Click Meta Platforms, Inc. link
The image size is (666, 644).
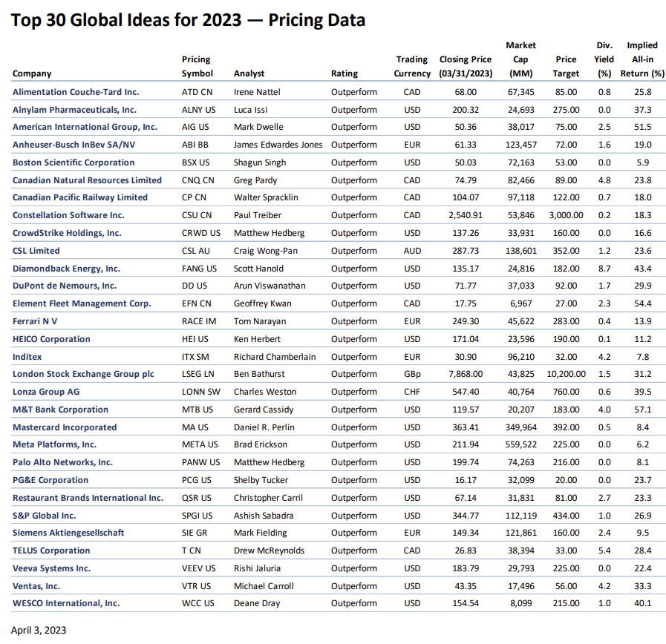pyautogui.click(x=54, y=444)
